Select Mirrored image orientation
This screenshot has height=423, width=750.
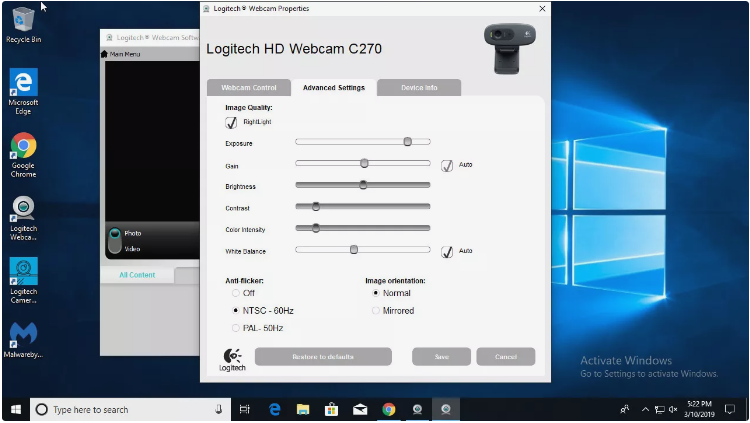coord(375,311)
